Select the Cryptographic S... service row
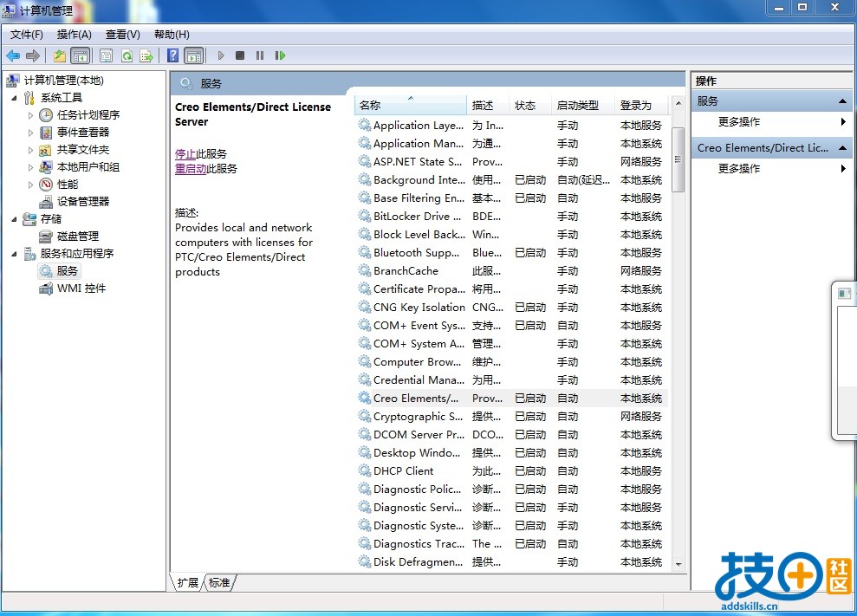The image size is (857, 616). 511,417
